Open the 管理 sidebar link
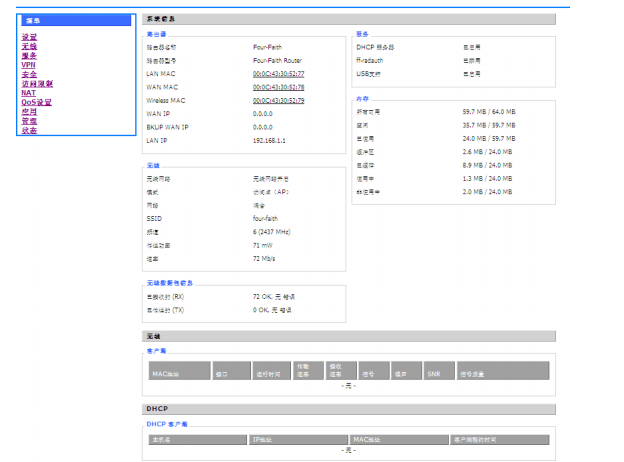This screenshot has height=462, width=624. click(29, 121)
